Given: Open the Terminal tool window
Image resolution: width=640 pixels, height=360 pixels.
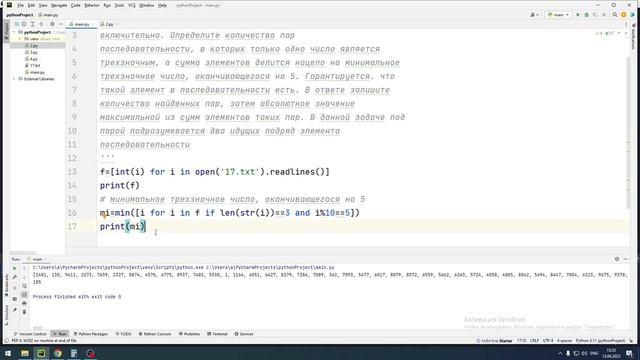Looking at the screenshot, I should tap(218, 334).
